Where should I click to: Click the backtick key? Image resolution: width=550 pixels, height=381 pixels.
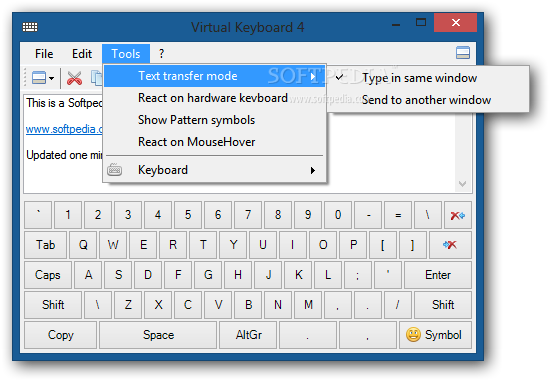click(x=38, y=215)
